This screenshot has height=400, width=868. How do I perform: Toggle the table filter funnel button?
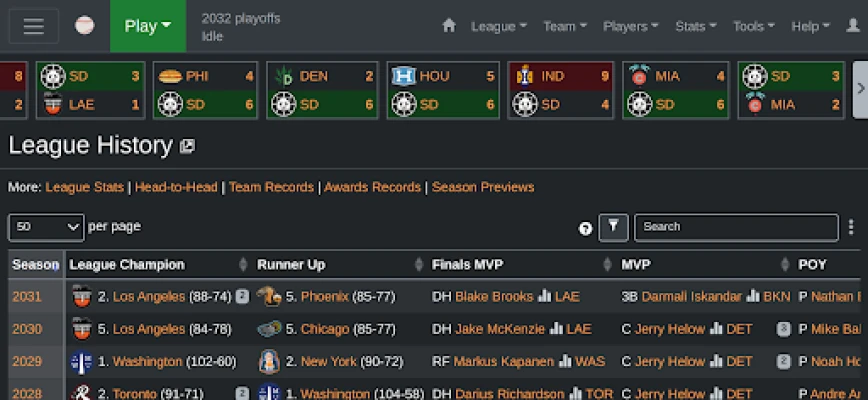tap(613, 227)
